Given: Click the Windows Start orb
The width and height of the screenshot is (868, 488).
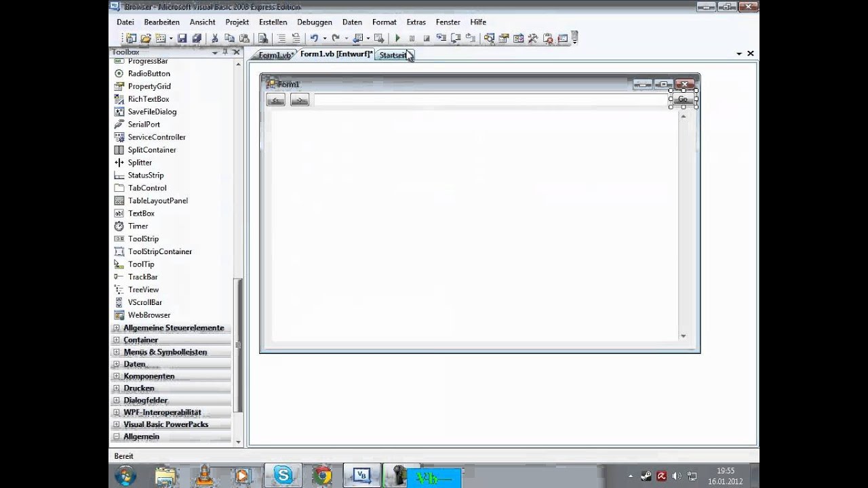Looking at the screenshot, I should click(x=125, y=476).
